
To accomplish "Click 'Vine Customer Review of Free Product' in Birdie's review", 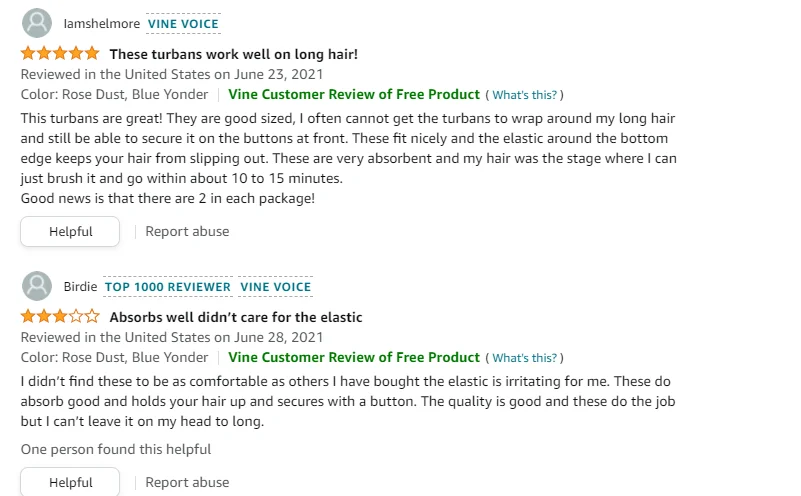I will [354, 357].
